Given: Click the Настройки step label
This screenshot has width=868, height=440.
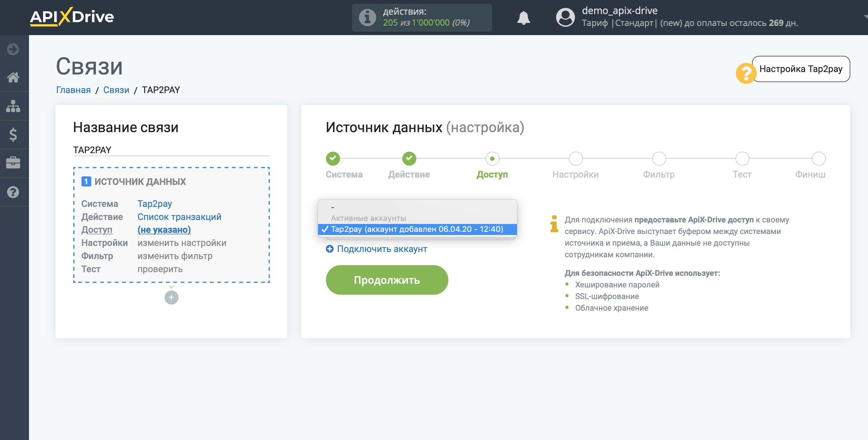Looking at the screenshot, I should (x=575, y=175).
